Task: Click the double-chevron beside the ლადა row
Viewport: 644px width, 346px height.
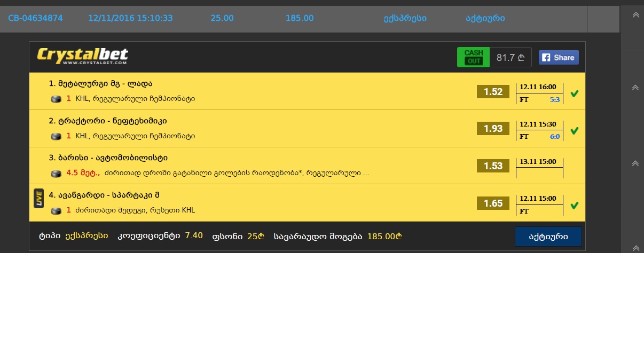Action: [635, 88]
